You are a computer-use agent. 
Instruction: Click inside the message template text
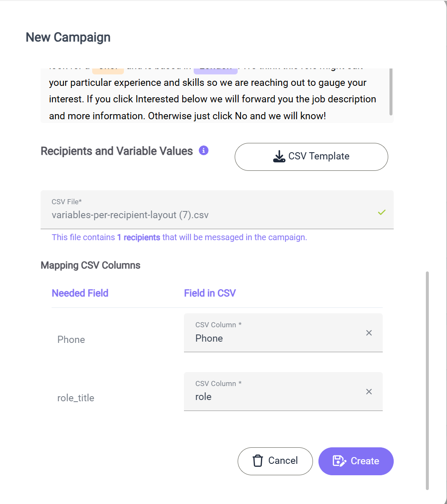pos(212,99)
